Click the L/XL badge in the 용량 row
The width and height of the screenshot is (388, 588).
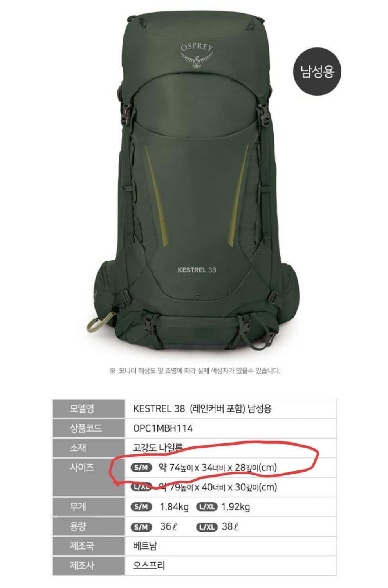(206, 527)
